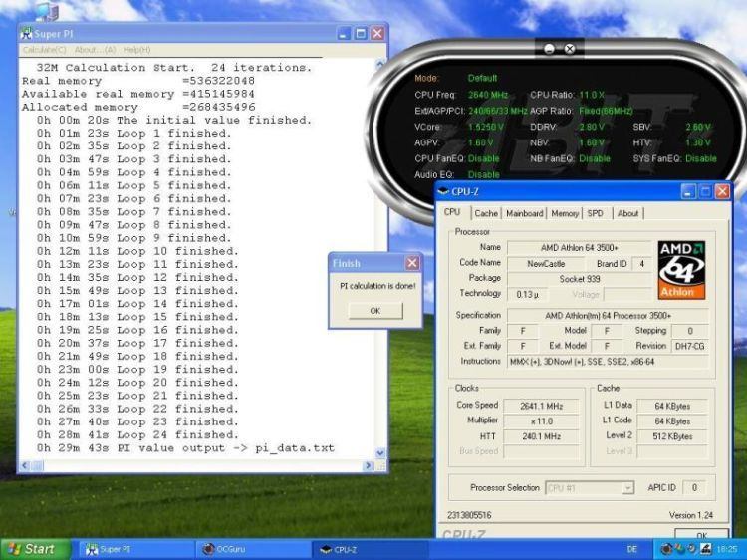This screenshot has height=560, width=747.
Task: Open the Windows Start menu
Action: point(34,549)
